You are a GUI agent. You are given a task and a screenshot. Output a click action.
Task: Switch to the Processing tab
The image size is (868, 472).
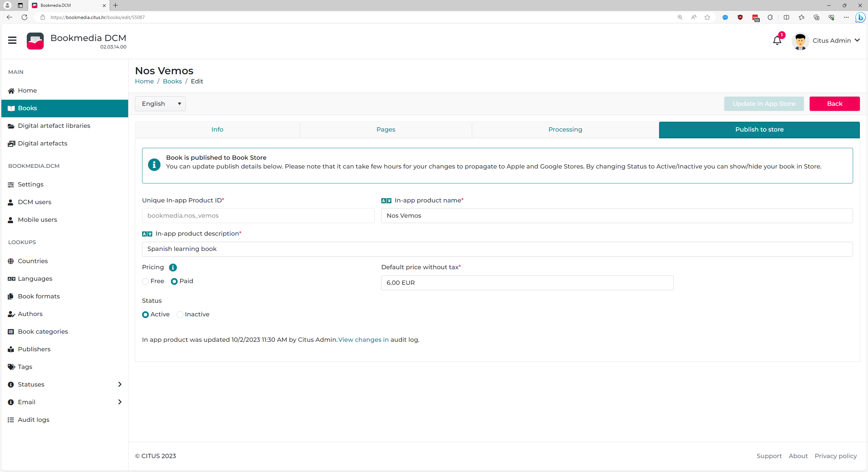pos(565,130)
